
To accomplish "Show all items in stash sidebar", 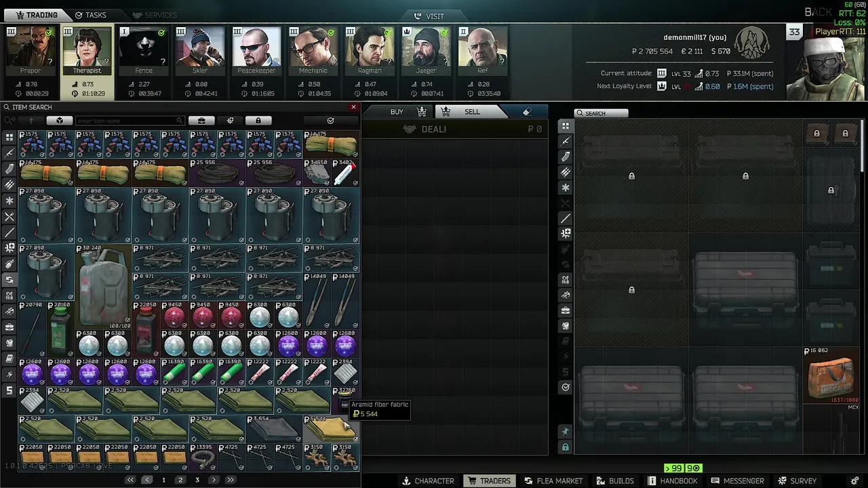I will [x=566, y=126].
